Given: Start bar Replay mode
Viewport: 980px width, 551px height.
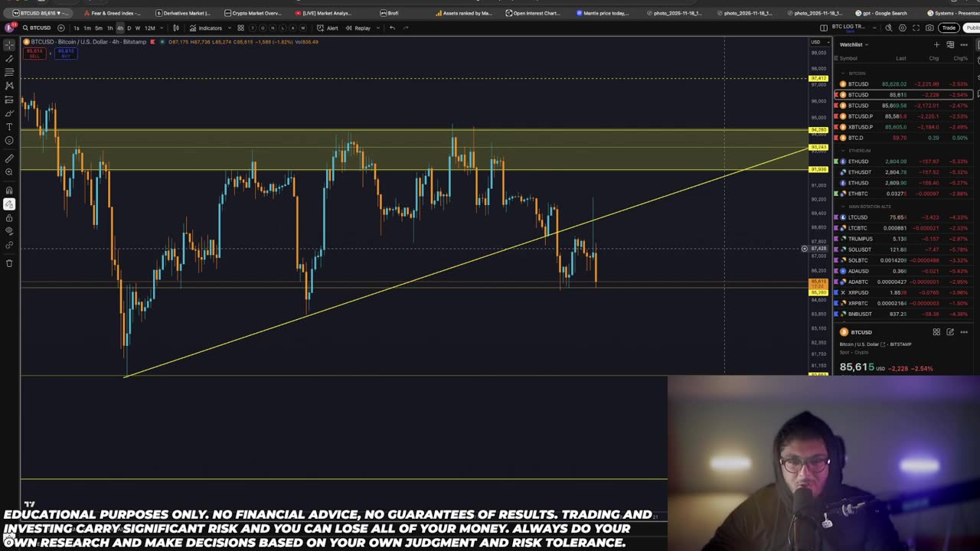Looking at the screenshot, I should click(x=358, y=28).
